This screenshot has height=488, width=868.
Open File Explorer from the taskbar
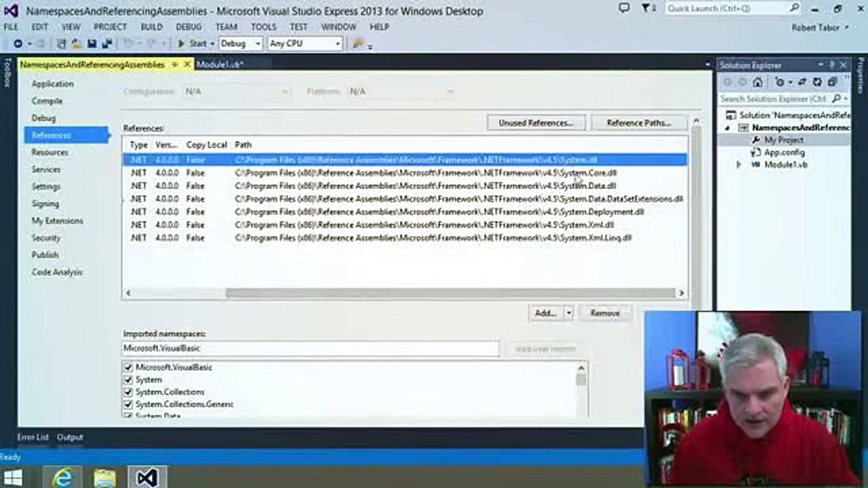pos(105,477)
